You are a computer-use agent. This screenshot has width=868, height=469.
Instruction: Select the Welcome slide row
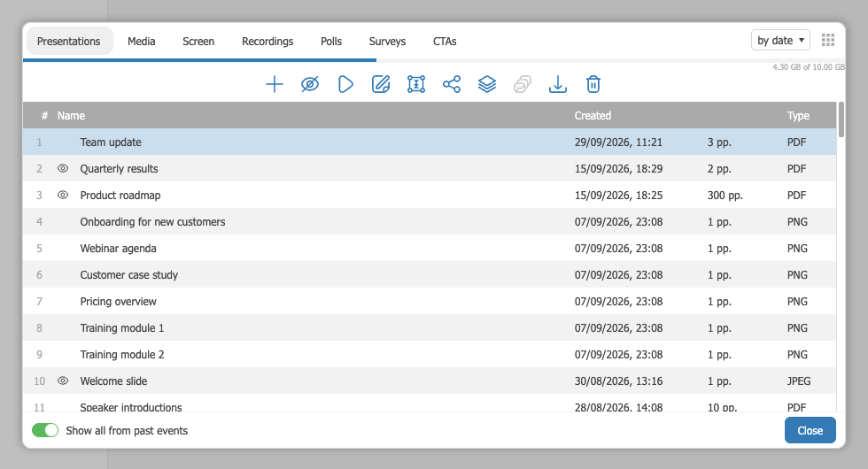(430, 381)
